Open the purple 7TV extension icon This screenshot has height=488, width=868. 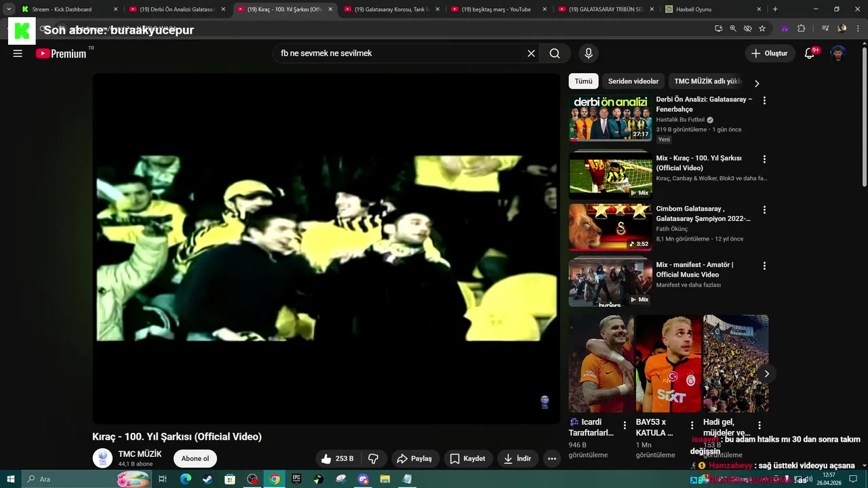pyautogui.click(x=785, y=28)
